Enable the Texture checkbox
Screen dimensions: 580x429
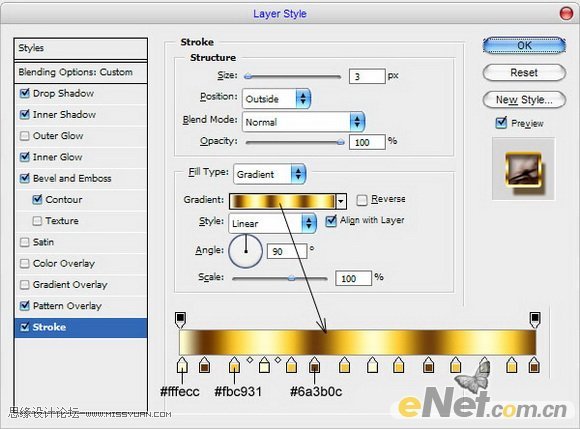tap(37, 221)
